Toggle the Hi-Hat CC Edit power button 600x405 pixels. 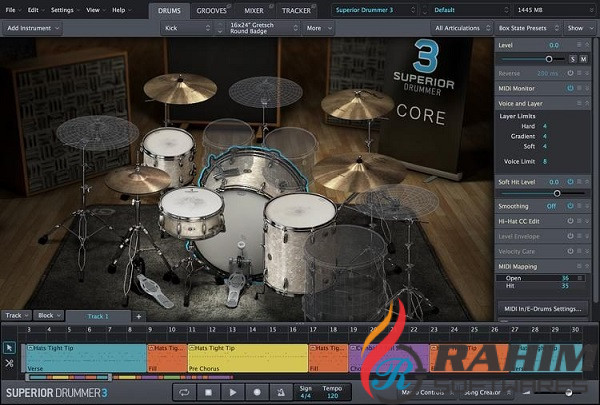570,221
